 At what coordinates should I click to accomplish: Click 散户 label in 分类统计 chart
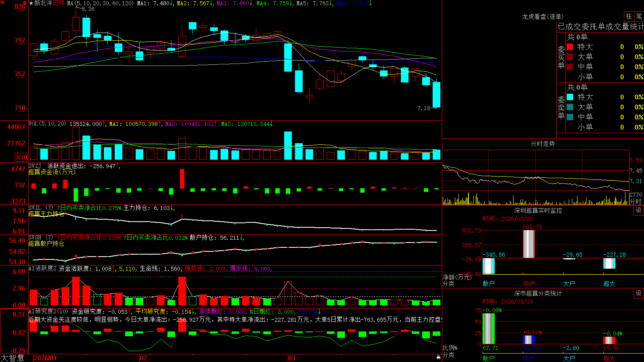[x=489, y=358]
